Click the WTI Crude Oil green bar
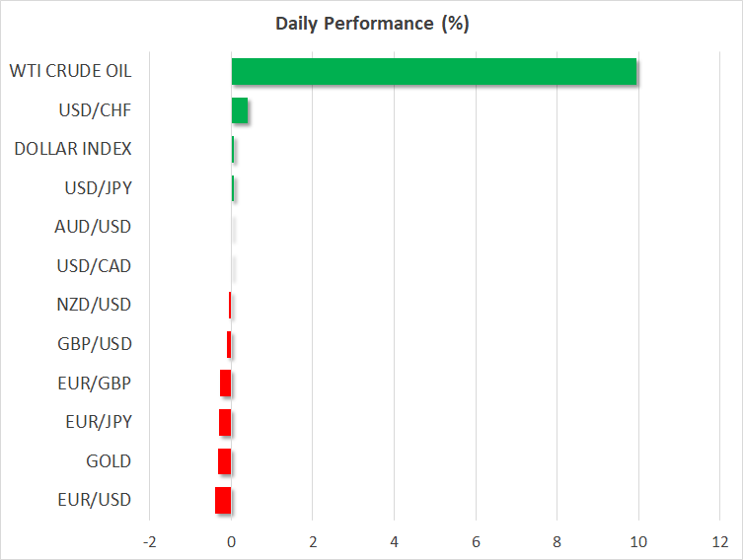743x560 pixels. point(434,72)
